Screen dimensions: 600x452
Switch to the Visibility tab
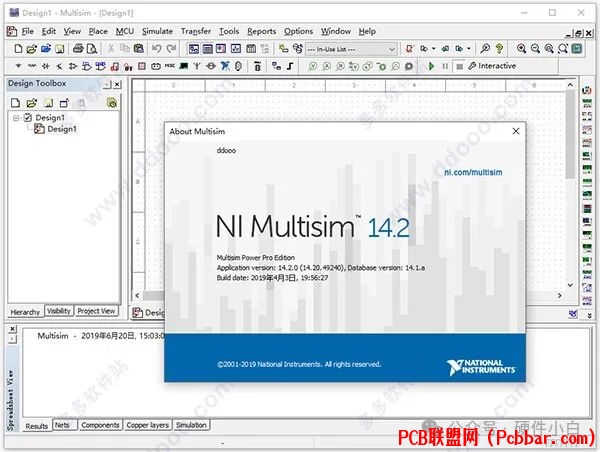59,311
